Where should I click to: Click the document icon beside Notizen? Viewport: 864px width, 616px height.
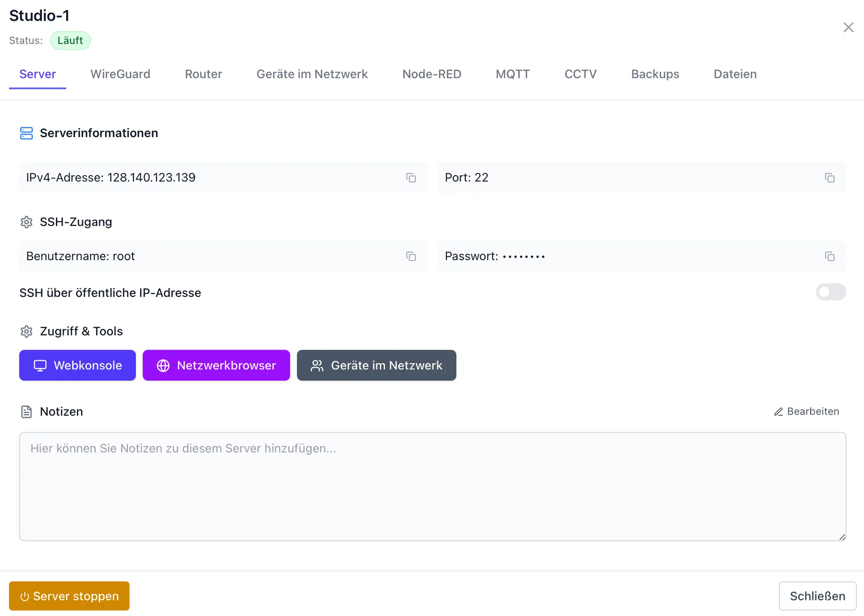click(x=27, y=412)
